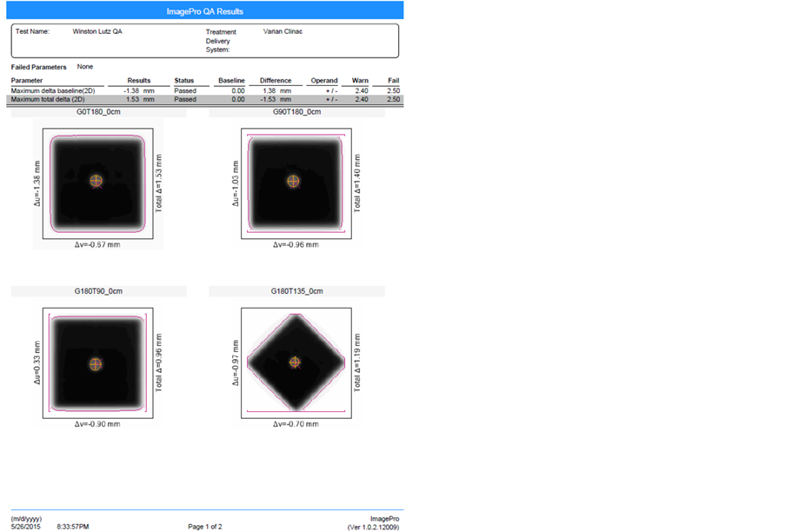Select the Winston Lutz QA test name
Image resolution: width=785 pixels, height=532 pixels.
(x=97, y=31)
